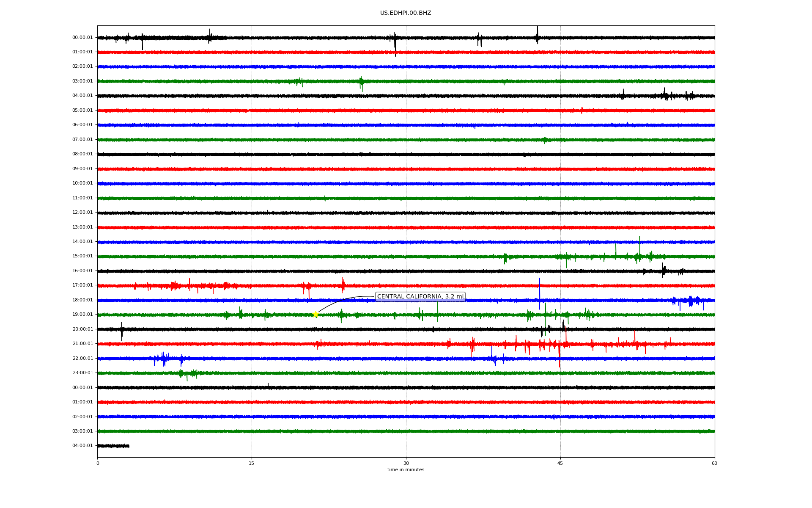Click the yellow star earthquake marker

315,314
